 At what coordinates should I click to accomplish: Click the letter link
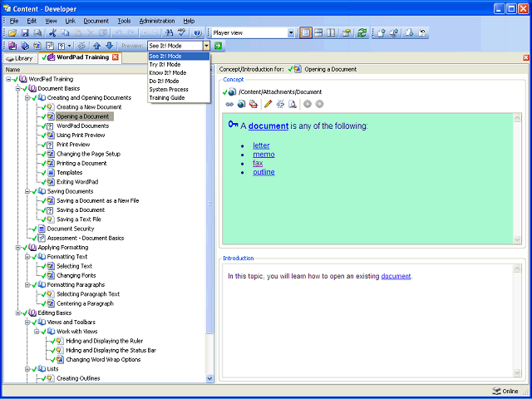261,145
